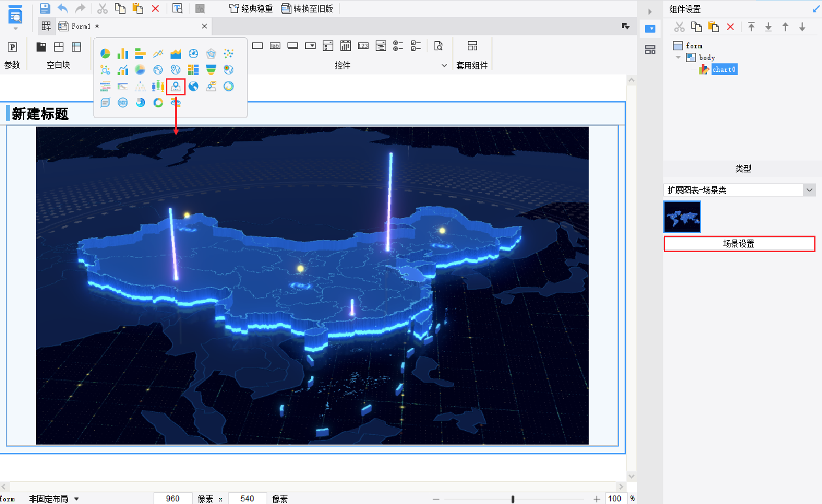Image resolution: width=822 pixels, height=504 pixels.
Task: Insert the radar chart from chart palette
Action: [211, 54]
